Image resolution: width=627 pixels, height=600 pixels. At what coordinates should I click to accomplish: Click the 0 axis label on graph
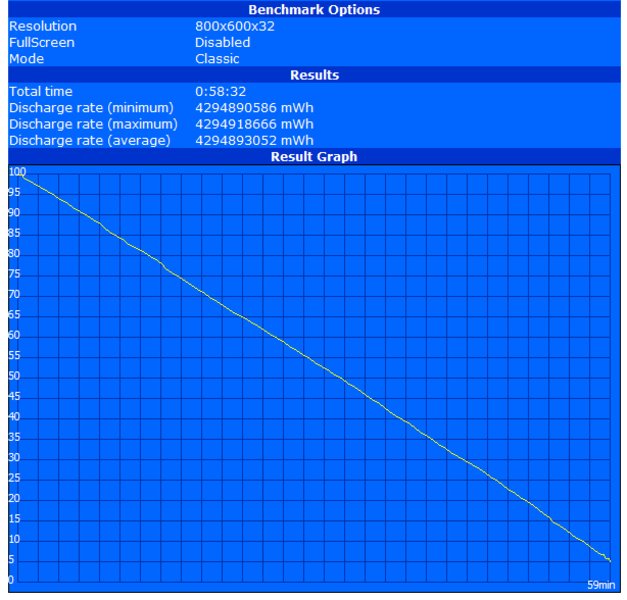coord(11,580)
